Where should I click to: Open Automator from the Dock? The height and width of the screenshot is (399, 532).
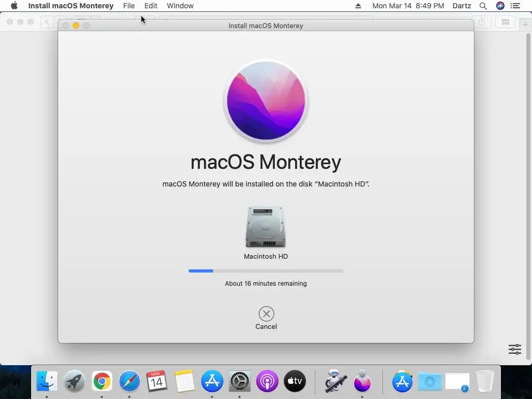coord(335,381)
